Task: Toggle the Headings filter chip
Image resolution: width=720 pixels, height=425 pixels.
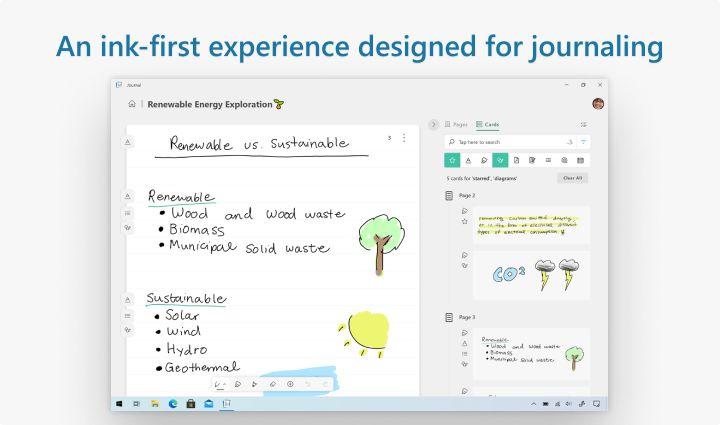Action: (468, 160)
